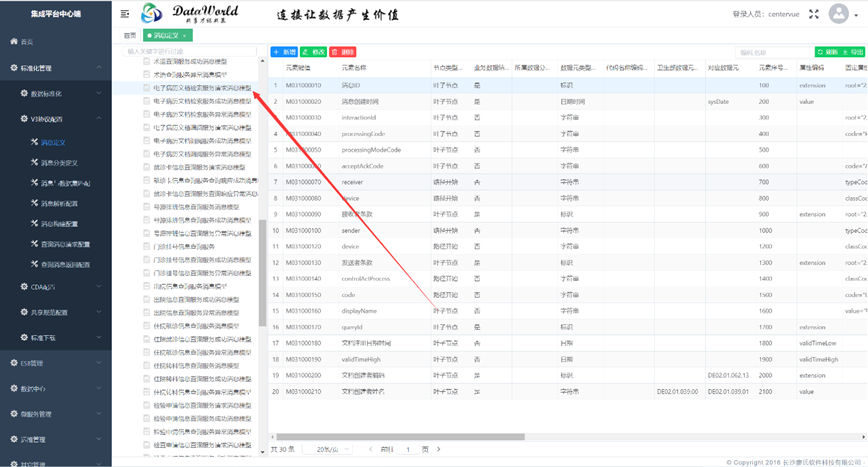Click the green 刷新 refresh button
Viewport: 868px width, 467px height.
[x=828, y=52]
